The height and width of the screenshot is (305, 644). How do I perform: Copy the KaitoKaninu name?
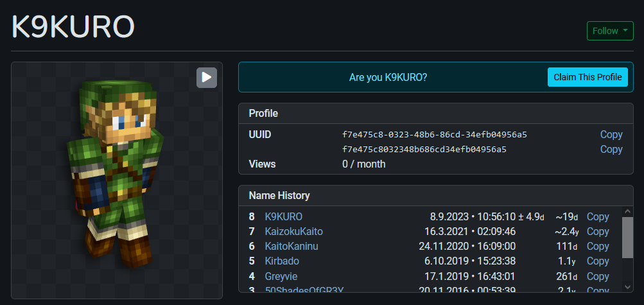(x=598, y=247)
